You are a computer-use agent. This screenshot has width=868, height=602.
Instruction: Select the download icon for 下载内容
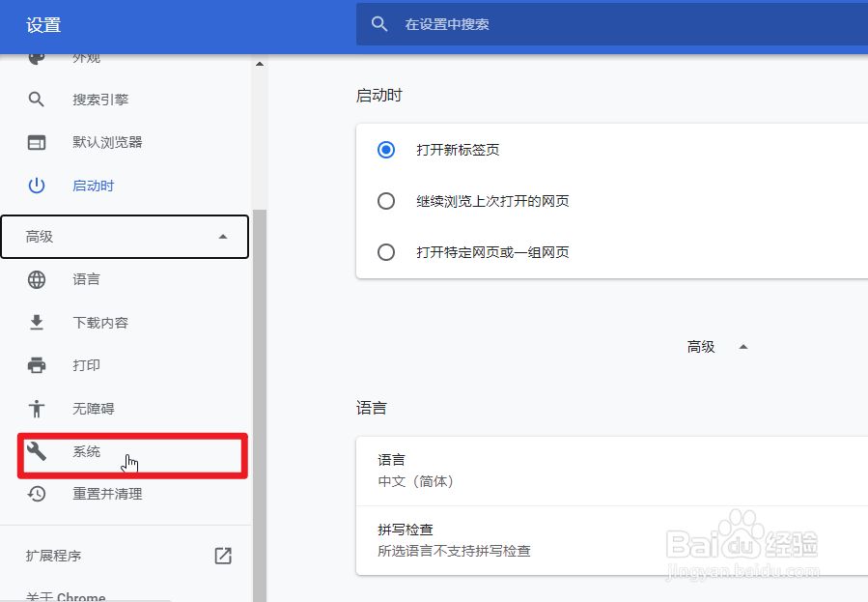coord(36,323)
